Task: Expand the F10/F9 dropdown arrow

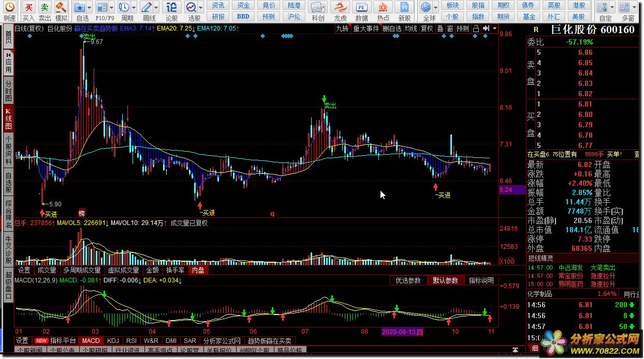Action: tap(112, 8)
